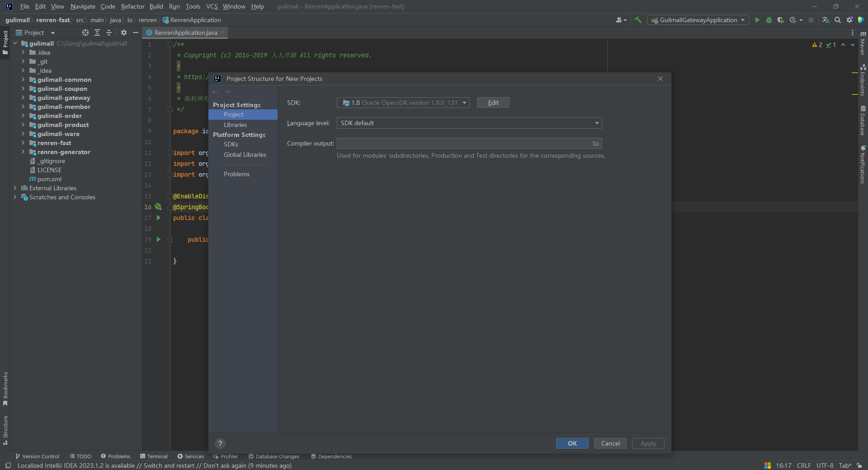Browse compiler output folder icon
This screenshot has width=868, height=470.
tap(596, 144)
